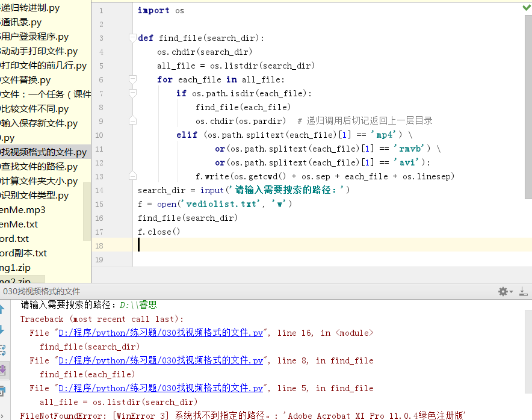Image resolution: width=532 pixels, height=420 pixels.
Task: Open traceback link for line 5 in find_file
Action: click(x=161, y=388)
